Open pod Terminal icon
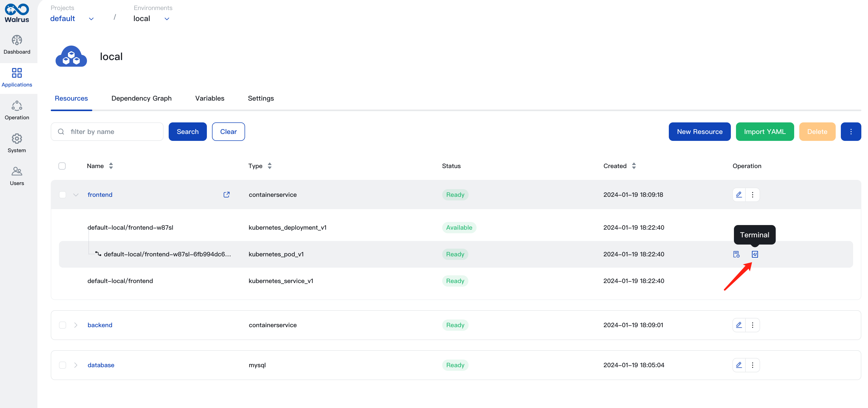This screenshot has width=868, height=408. tap(755, 254)
